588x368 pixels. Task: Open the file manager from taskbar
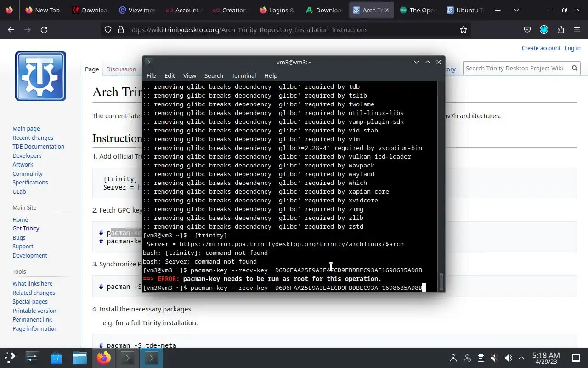click(x=80, y=357)
